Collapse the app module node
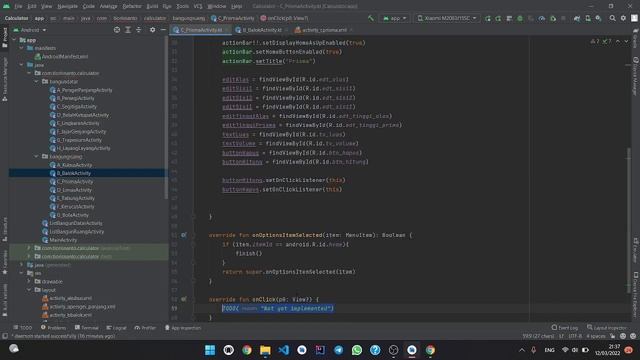Image resolution: width=640 pixels, height=360 pixels. (x=14, y=40)
